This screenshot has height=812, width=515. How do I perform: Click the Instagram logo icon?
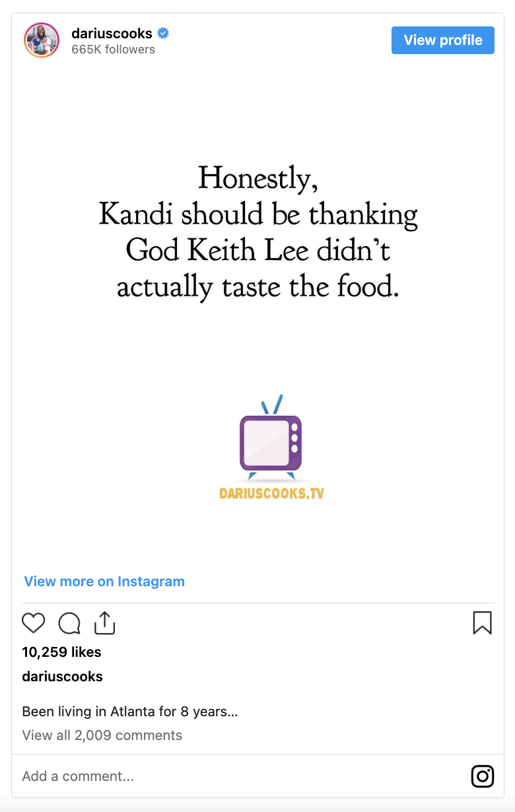[482, 776]
